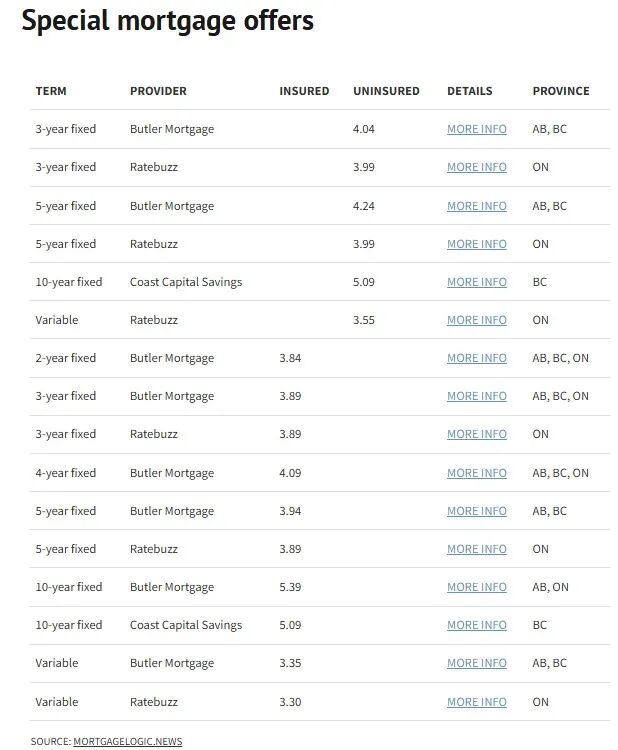
Task: Open MORE INFO for Butler Mortgage 4-year fixed
Action: pyautogui.click(x=476, y=473)
